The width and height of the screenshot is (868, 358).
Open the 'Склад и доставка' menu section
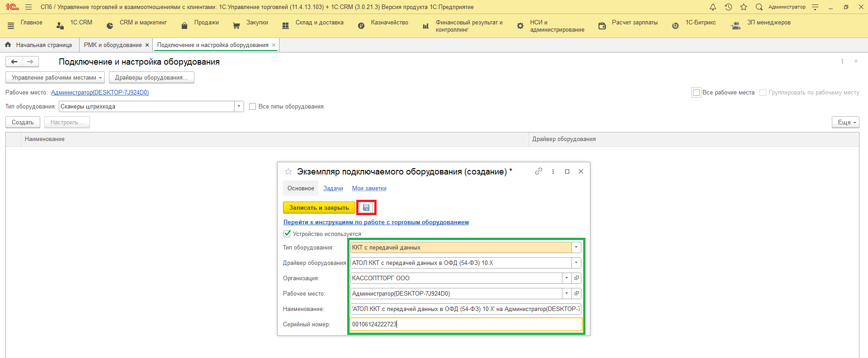[x=319, y=23]
